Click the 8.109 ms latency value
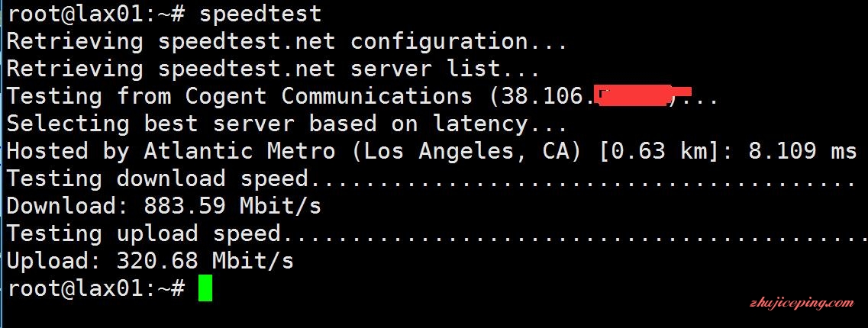 tap(802, 151)
